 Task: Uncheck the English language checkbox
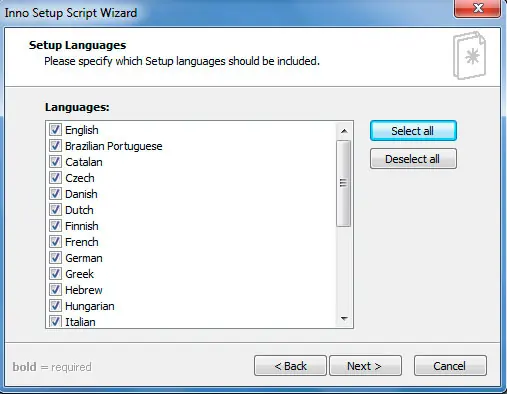[55, 129]
